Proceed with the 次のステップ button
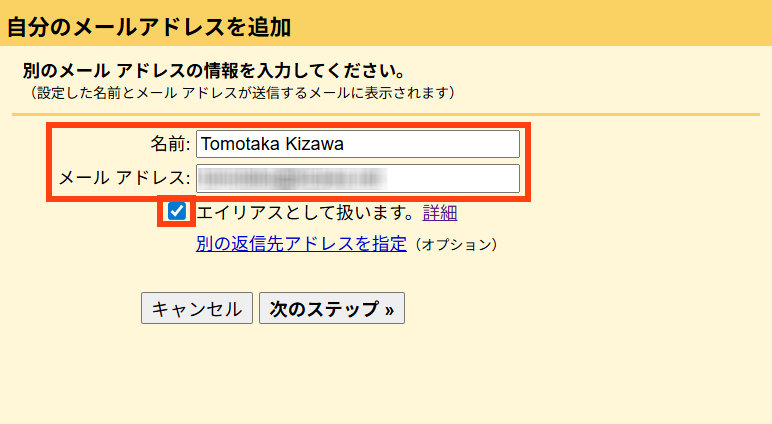This screenshot has width=772, height=424. click(x=331, y=309)
